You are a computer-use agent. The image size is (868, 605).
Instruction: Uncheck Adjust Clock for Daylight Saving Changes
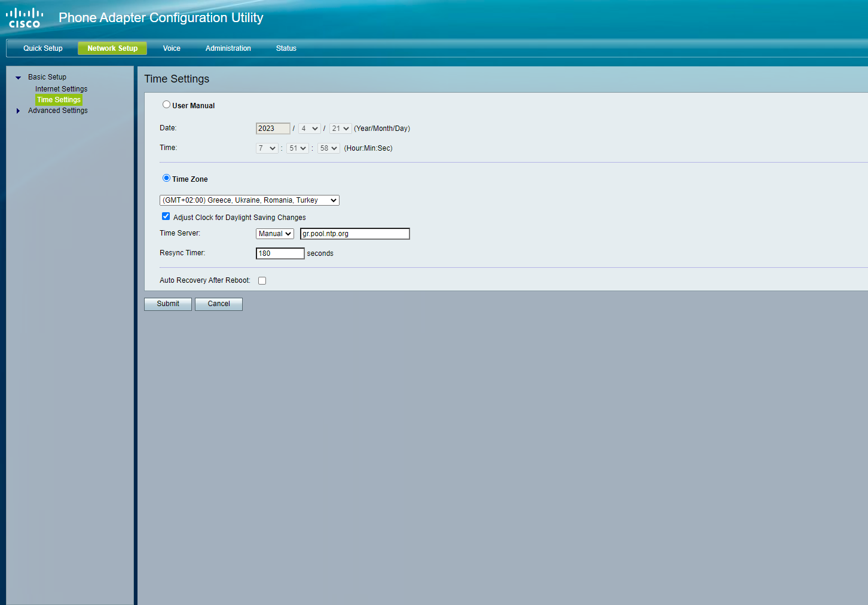click(x=166, y=216)
